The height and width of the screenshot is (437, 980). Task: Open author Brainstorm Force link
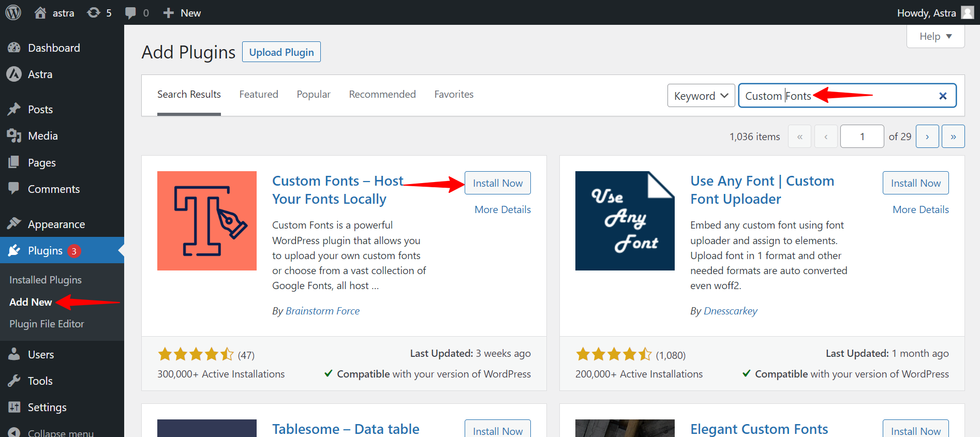[323, 311]
